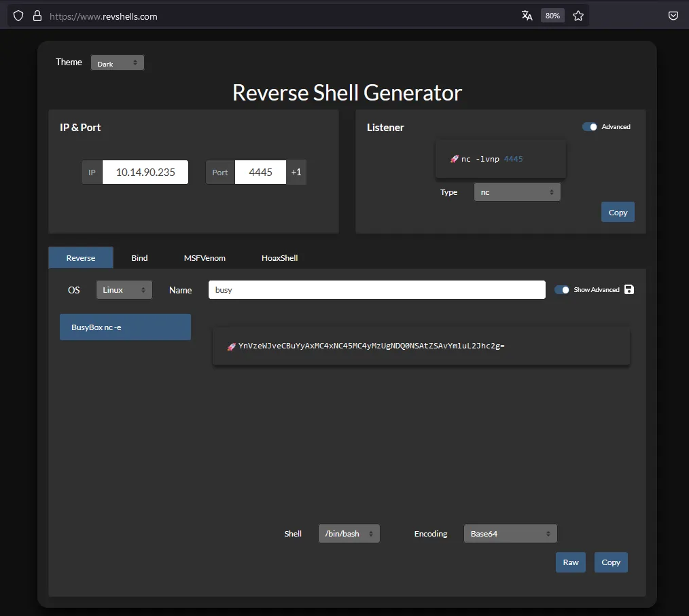689x616 pixels.
Task: Open the listener Type nc dropdown
Action: (517, 192)
